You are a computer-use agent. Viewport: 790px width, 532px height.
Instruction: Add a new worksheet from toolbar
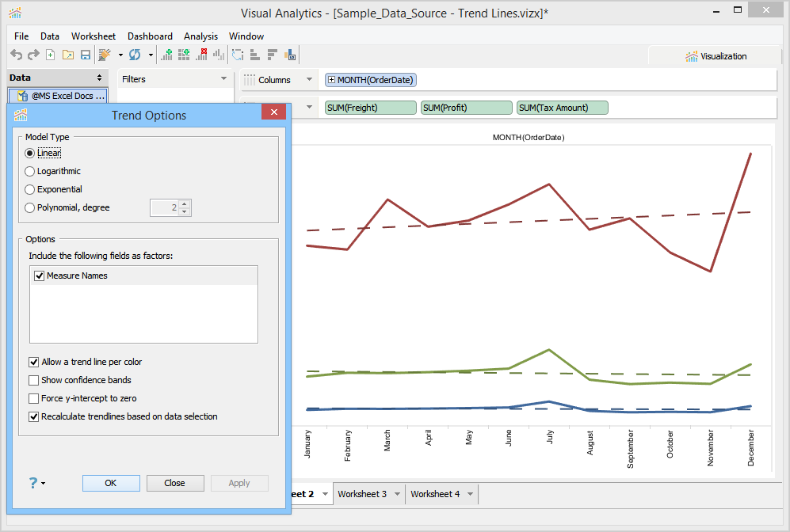(166, 55)
